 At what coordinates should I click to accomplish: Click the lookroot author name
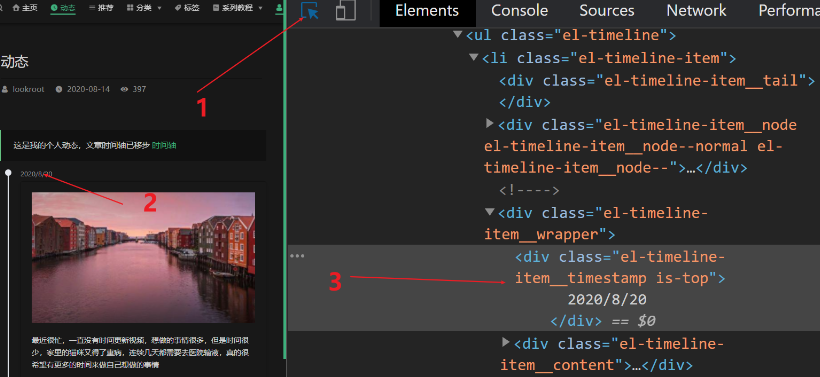click(28, 89)
